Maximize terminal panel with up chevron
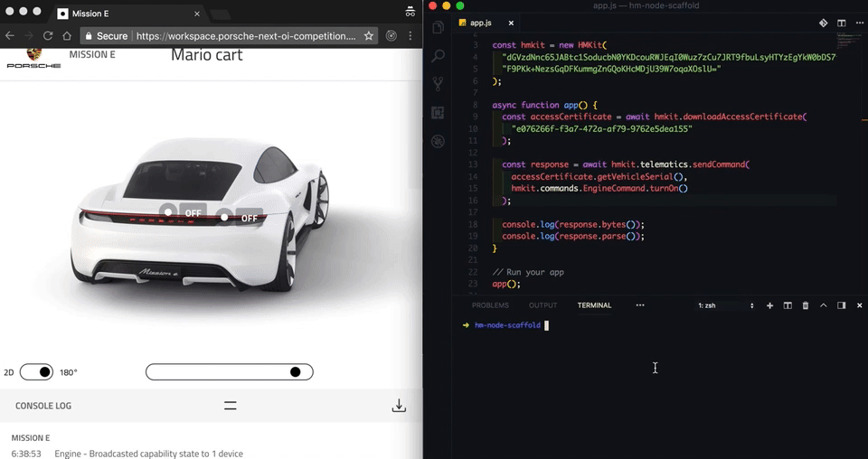Image resolution: width=868 pixels, height=459 pixels. (x=823, y=305)
